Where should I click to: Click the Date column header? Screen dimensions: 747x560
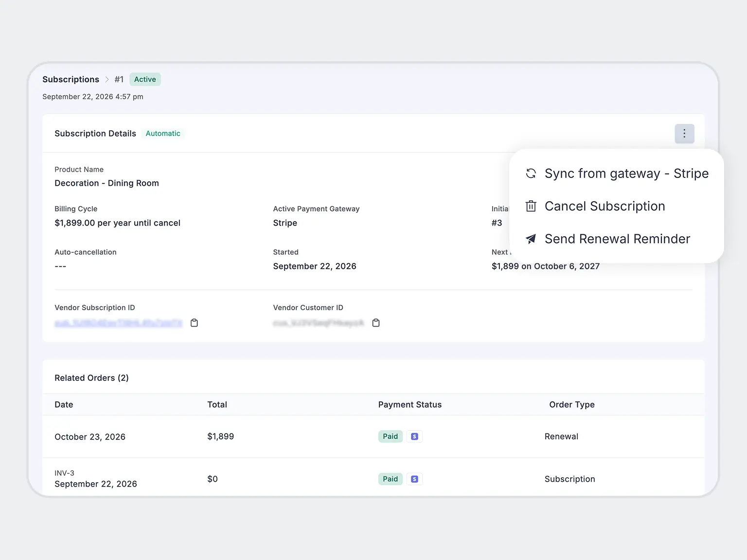(64, 404)
